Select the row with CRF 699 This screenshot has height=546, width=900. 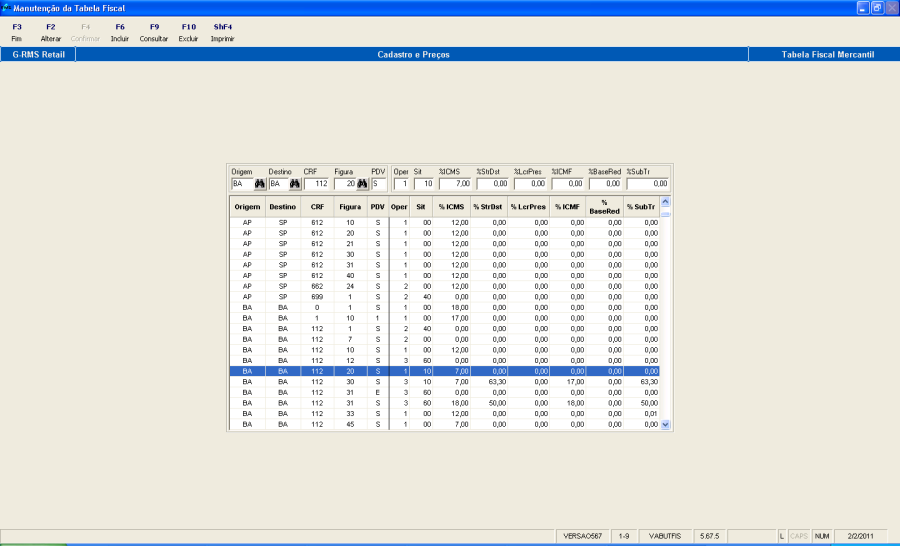click(444, 297)
